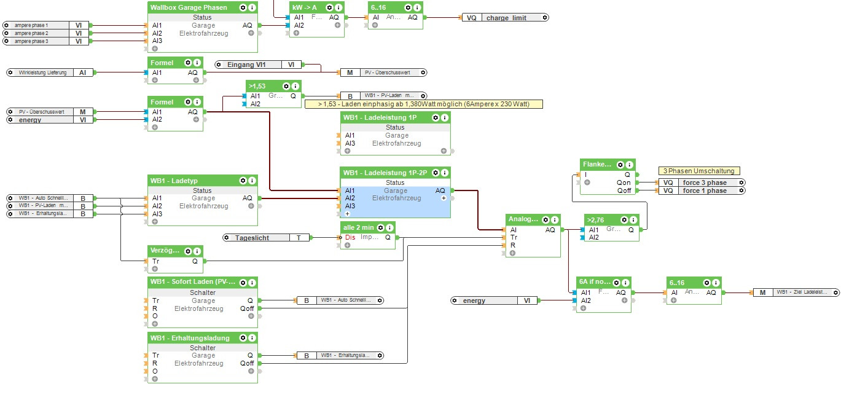Click gear on ampere phase 1 input connector
Viewport: 868px width, 408px height.
coord(7,25)
